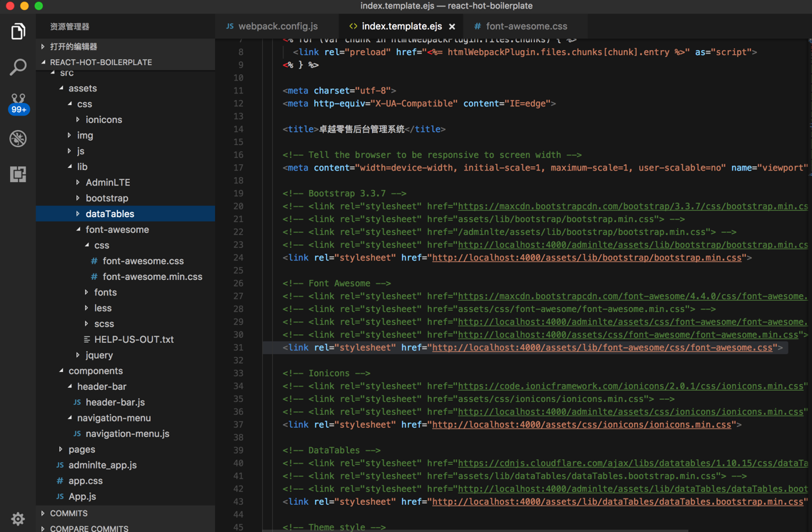This screenshot has width=812, height=532.
Task: Open the Extensions view icon
Action: coord(18,174)
